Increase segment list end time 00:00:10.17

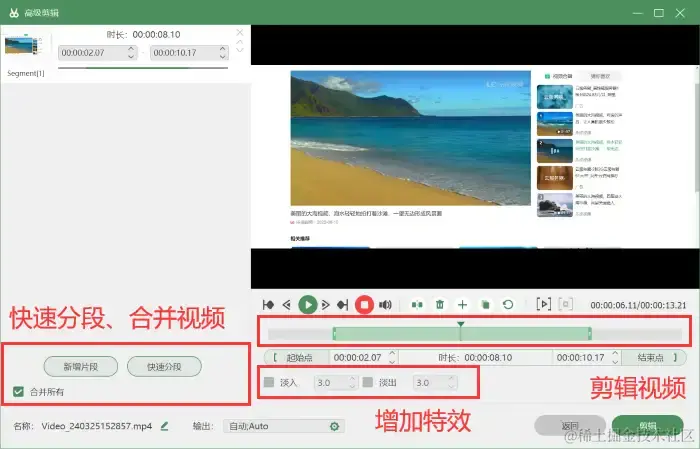[223, 49]
